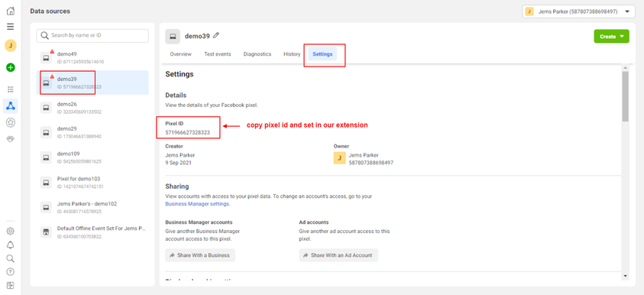Click the yellow J account avatar in sidebar
The width and height of the screenshot is (644, 295).
[x=11, y=45]
